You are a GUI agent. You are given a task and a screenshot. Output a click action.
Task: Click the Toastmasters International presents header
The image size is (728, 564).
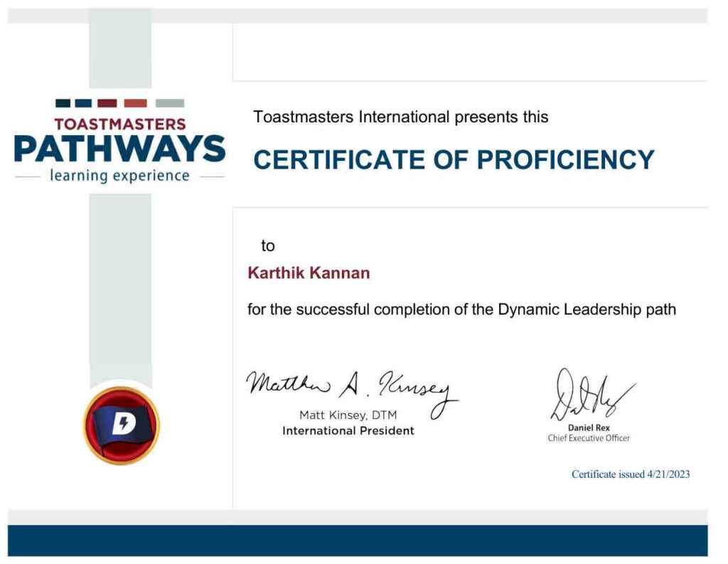(400, 116)
